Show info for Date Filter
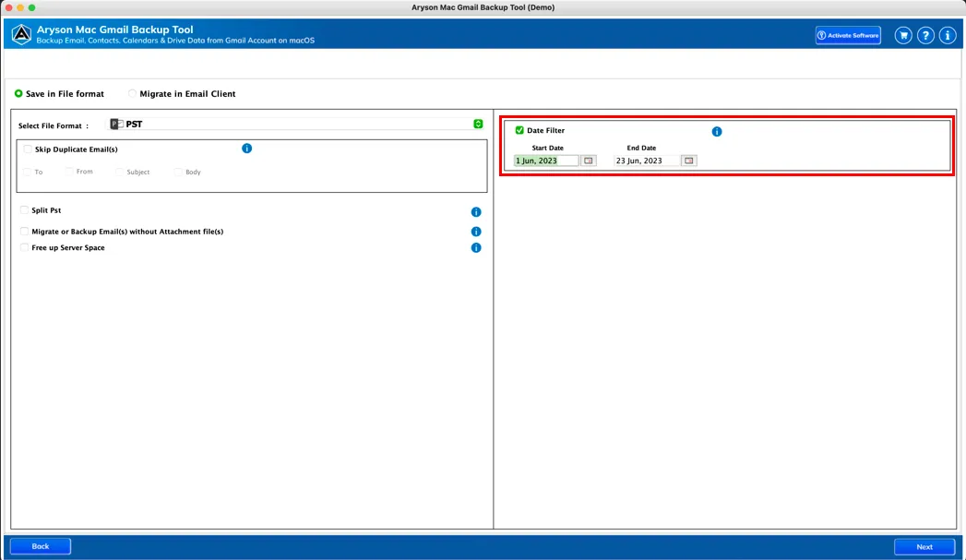The width and height of the screenshot is (966, 560). coord(717,131)
